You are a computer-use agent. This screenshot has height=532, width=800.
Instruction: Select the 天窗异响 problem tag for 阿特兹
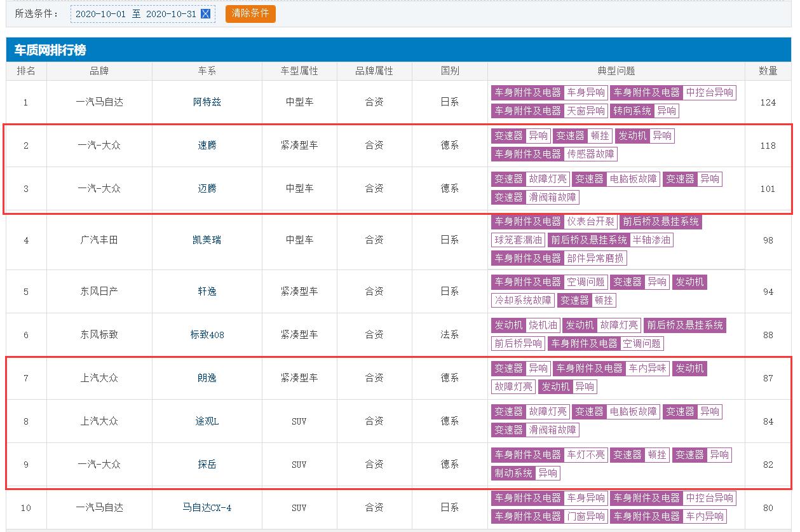point(550,111)
